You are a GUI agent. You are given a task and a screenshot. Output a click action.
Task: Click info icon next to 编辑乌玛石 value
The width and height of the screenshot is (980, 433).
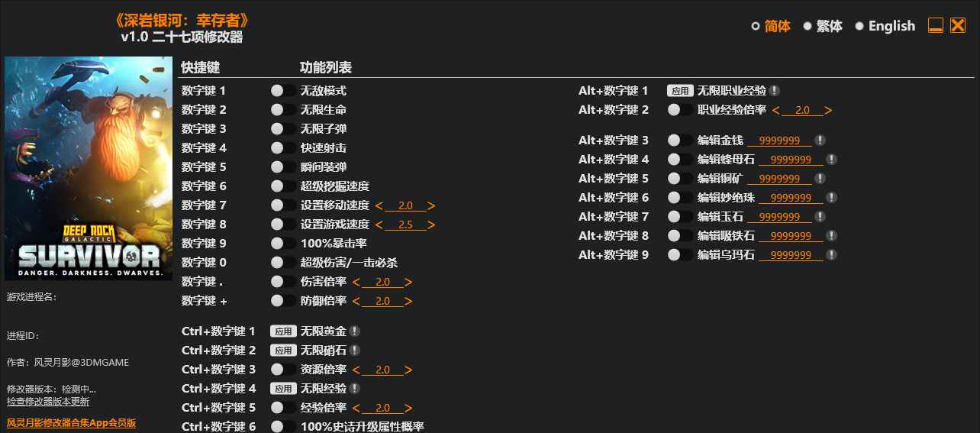point(831,255)
